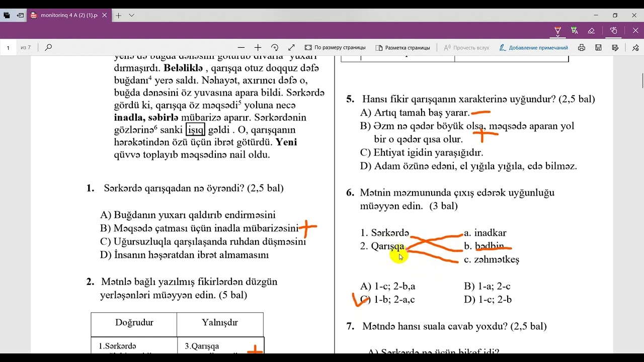Viewport: 644px width, 362px height.
Task: Select the pen drawing tool
Action: (x=557, y=31)
